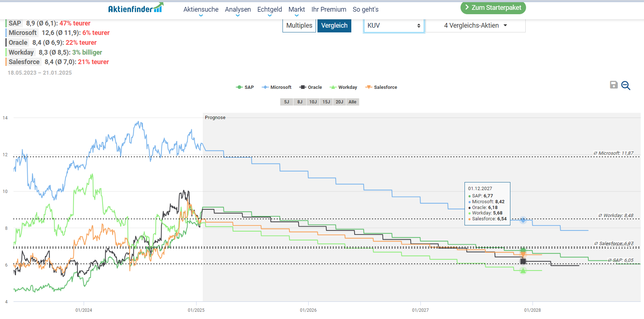Click the Ø Microsoft: 11,87 average label

tap(613, 153)
